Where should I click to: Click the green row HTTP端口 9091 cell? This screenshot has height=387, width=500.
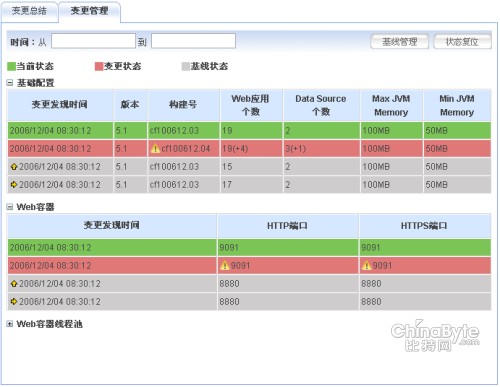click(288, 247)
